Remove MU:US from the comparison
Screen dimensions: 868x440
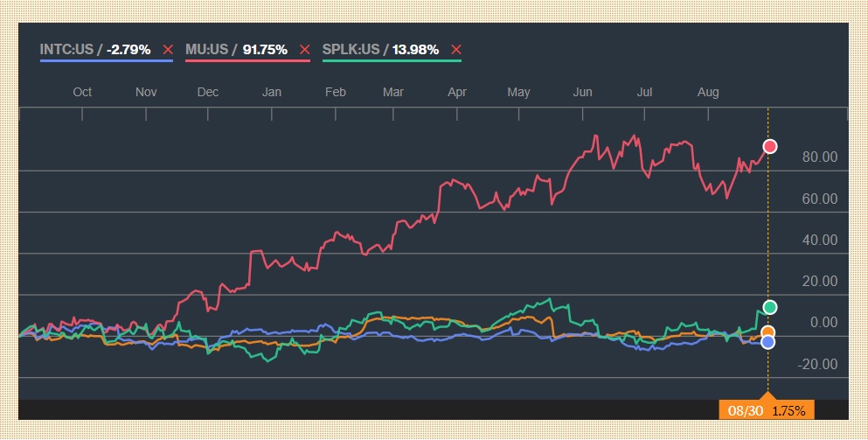(304, 50)
